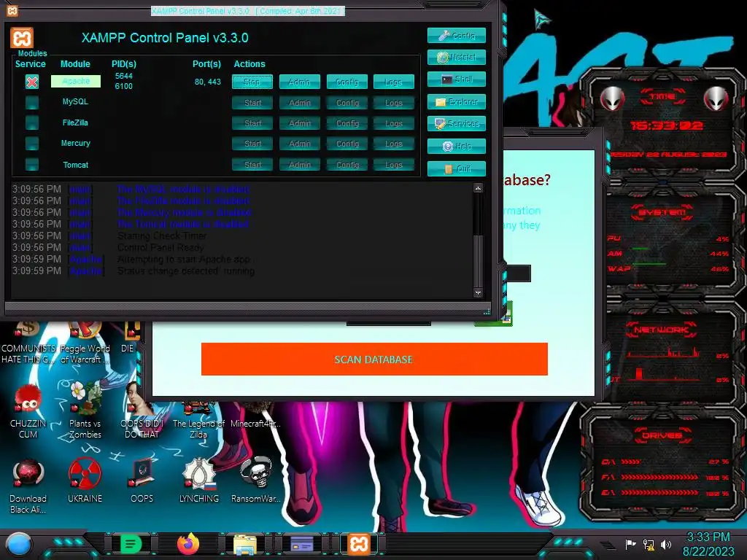Click SCAN DATABASE in the background window
Viewport: 747px width, 560px height.
374,359
